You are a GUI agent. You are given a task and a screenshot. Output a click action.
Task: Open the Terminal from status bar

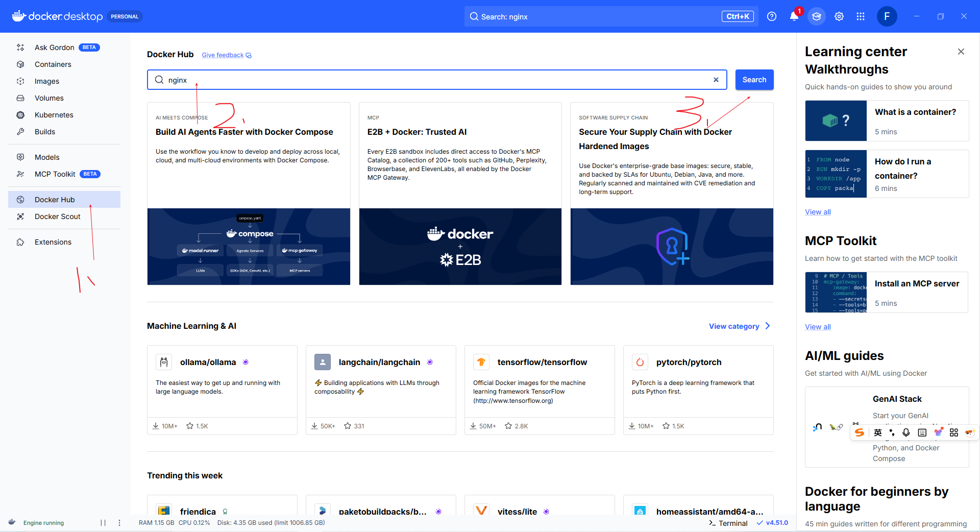[x=728, y=523]
